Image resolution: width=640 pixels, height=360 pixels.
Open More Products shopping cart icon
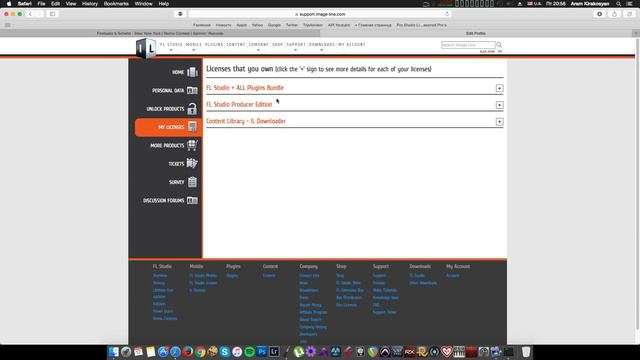192,145
